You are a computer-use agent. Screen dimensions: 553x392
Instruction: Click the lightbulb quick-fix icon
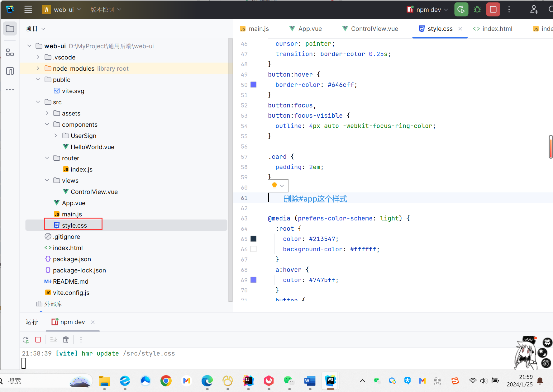point(274,186)
